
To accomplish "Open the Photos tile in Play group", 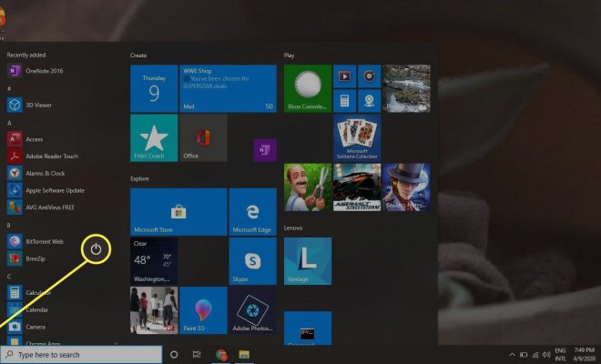I will tap(406, 88).
